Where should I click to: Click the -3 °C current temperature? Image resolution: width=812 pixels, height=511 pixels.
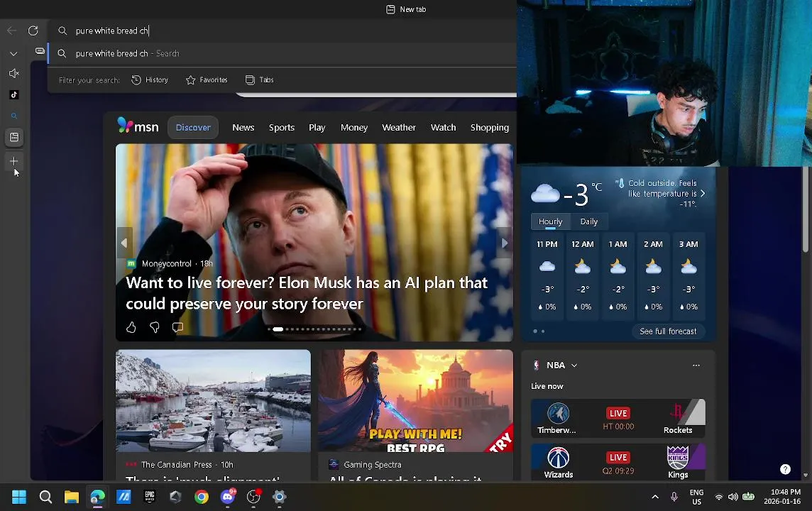583,194
